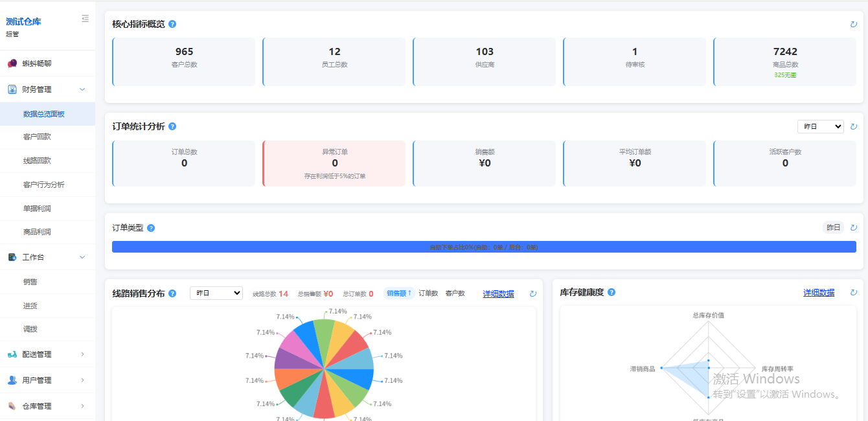The width and height of the screenshot is (868, 421).
Task: Collapse the sidebar with the menu fold icon
Action: (x=85, y=19)
